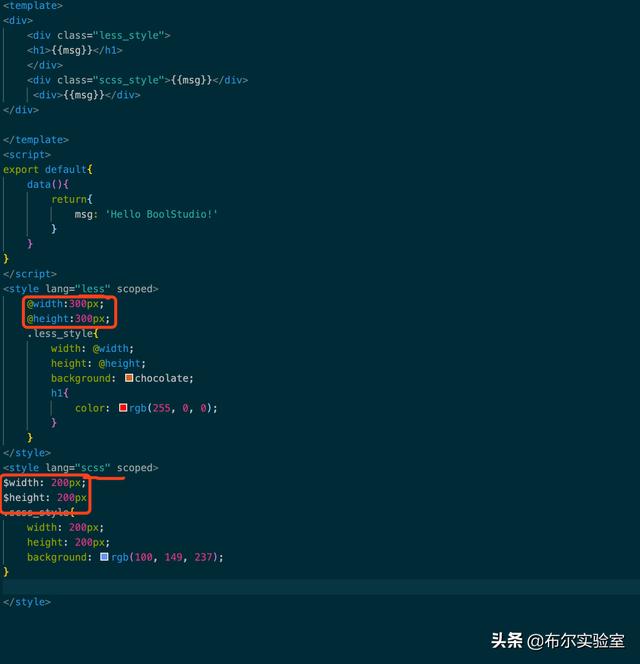Place cursor on closing </template> tag
The image size is (640, 664).
click(x=36, y=140)
